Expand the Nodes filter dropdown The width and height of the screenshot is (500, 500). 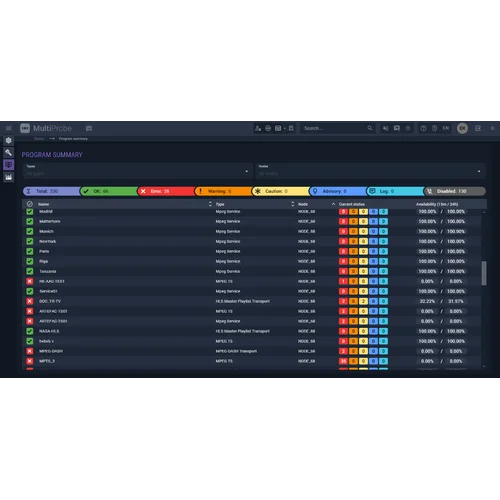370,171
